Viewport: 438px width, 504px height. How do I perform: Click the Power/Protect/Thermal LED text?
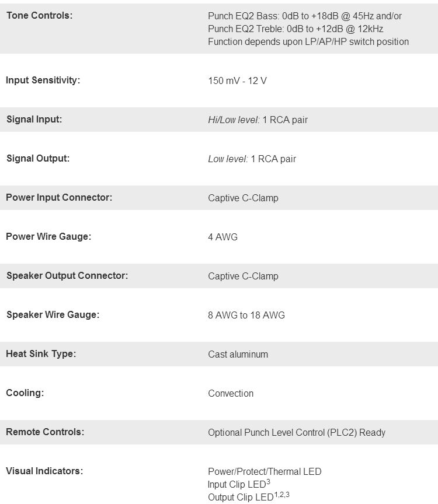pyautogui.click(x=264, y=471)
